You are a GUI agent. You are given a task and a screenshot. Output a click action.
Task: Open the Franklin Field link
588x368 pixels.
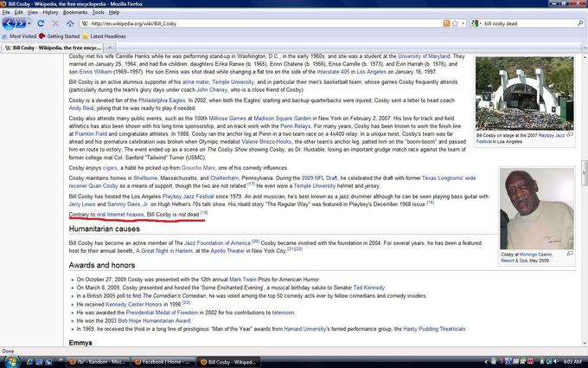(91, 133)
